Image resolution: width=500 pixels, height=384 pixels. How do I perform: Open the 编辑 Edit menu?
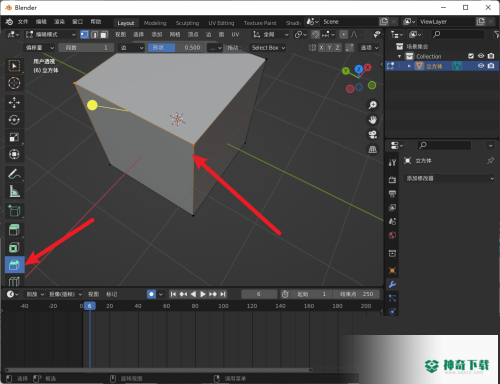[41, 22]
